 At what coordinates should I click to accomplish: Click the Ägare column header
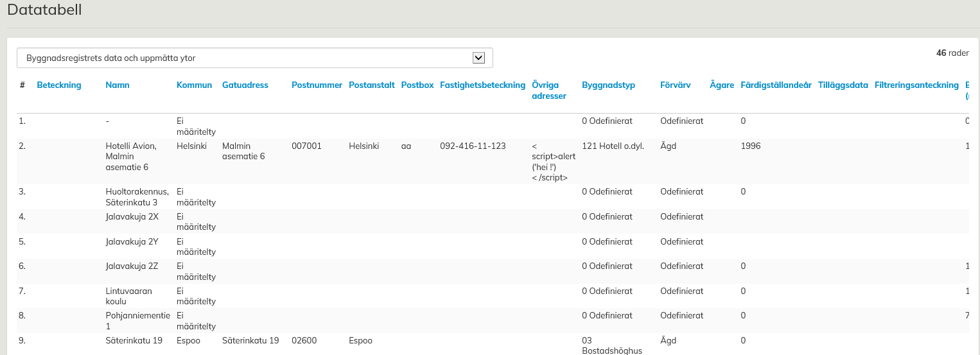721,85
